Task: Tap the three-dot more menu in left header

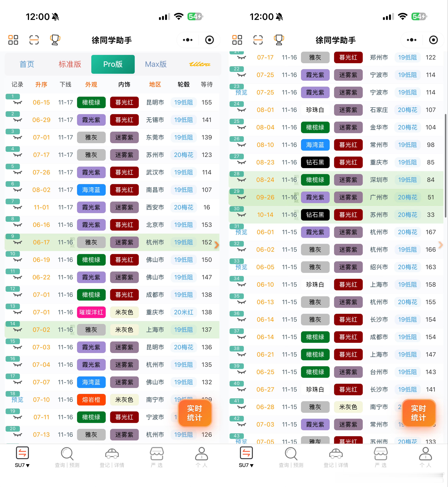Action: click(188, 40)
